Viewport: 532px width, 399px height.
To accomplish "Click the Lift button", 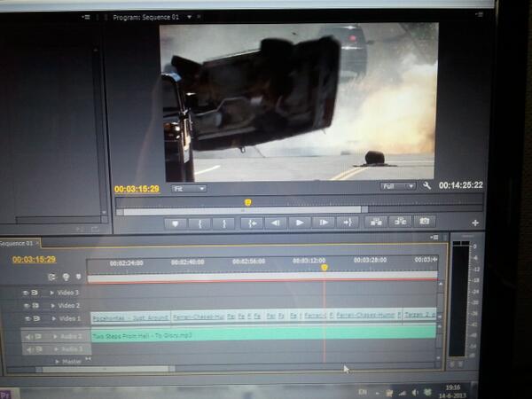I will [376, 222].
